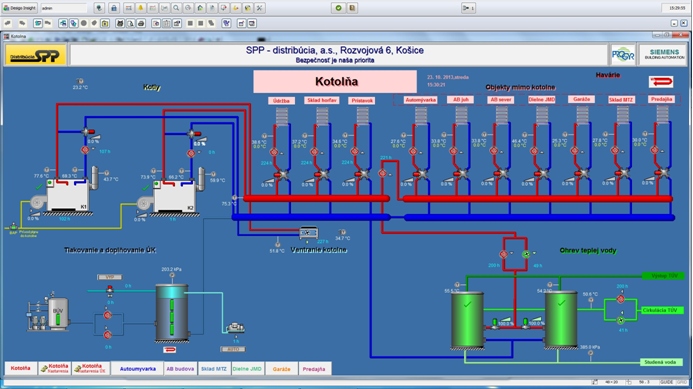
Task: Open the Sklad MTZ bottom tab
Action: point(214,369)
